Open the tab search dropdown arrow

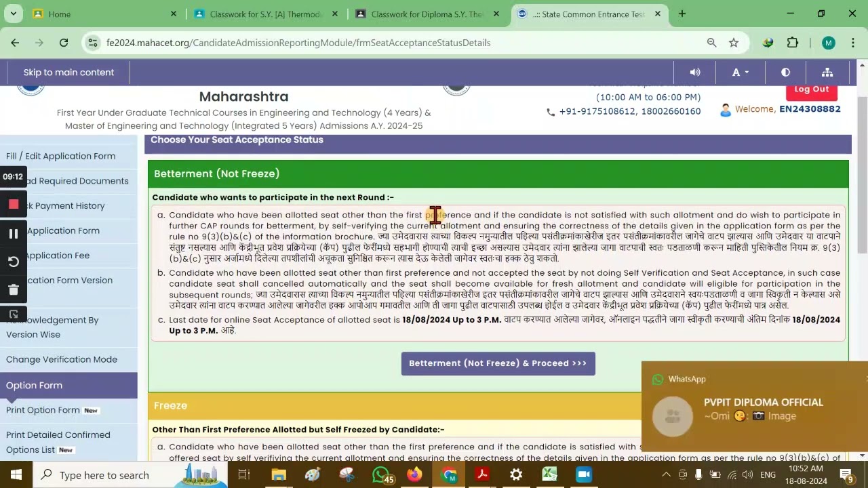[13, 14]
